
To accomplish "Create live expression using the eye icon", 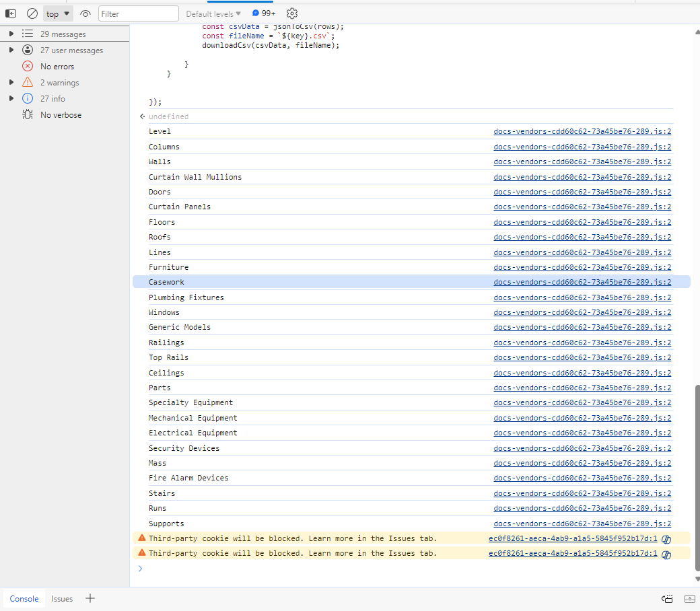I will click(85, 13).
